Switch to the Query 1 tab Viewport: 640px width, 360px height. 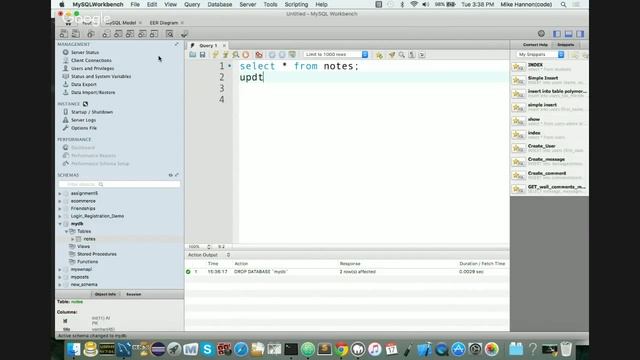point(207,45)
